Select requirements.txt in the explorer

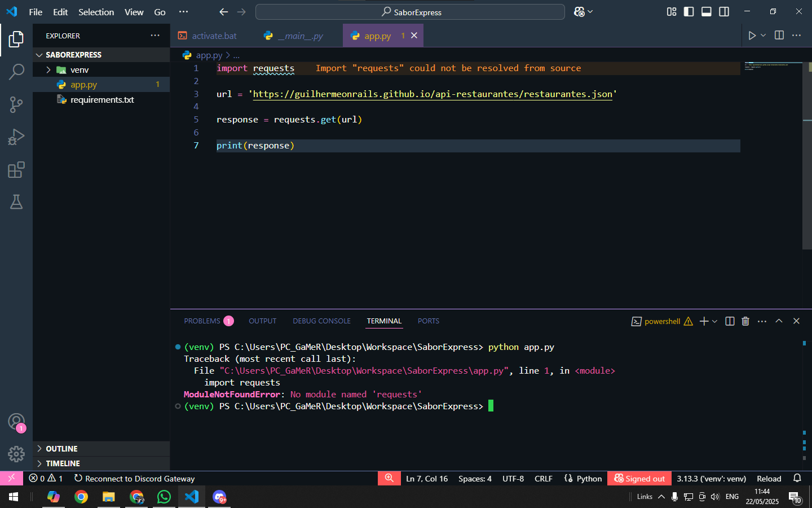pos(101,99)
